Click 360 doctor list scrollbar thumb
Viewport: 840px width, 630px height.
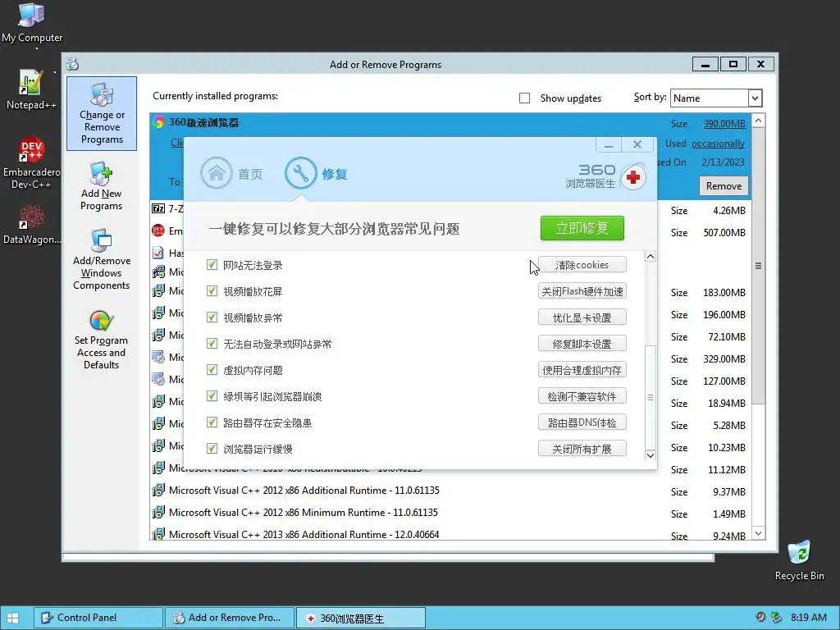651,397
